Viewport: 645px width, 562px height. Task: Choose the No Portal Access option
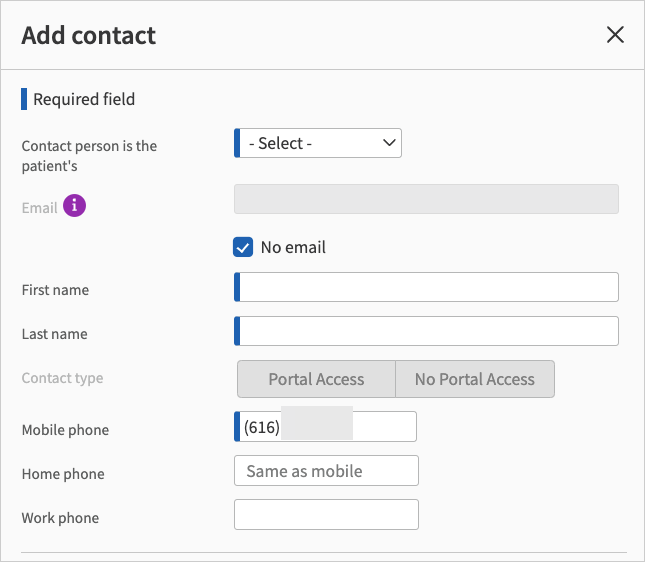(474, 379)
